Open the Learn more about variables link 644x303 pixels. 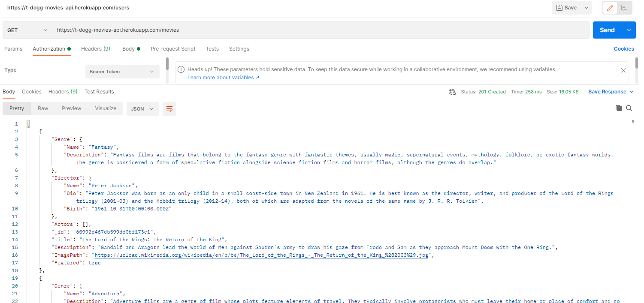pos(220,77)
